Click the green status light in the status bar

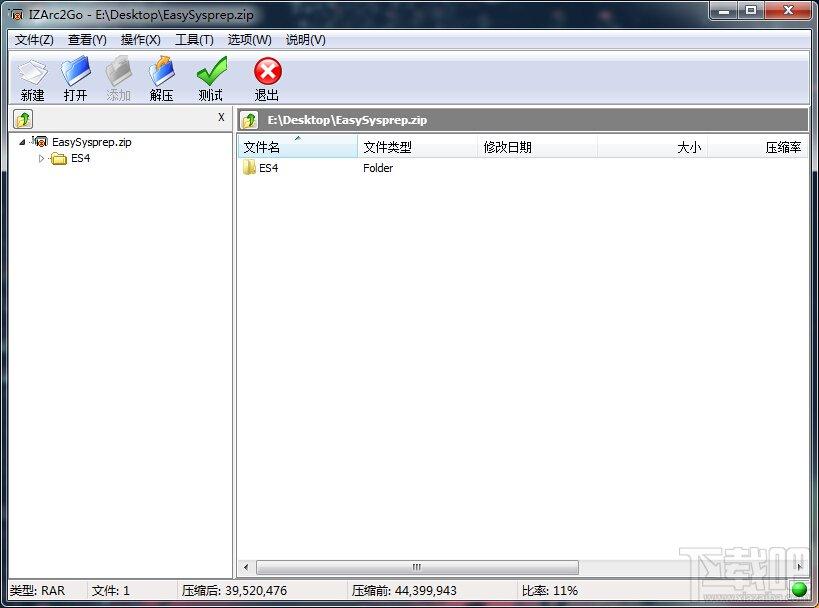tap(799, 590)
